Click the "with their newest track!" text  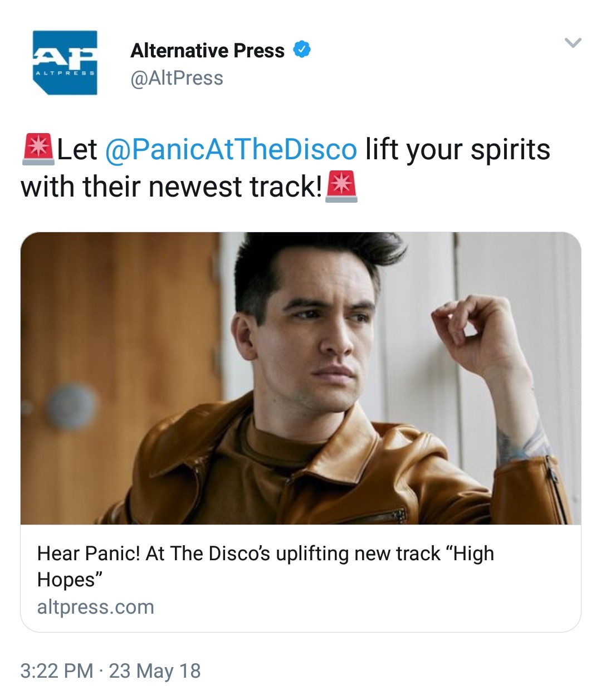click(171, 187)
